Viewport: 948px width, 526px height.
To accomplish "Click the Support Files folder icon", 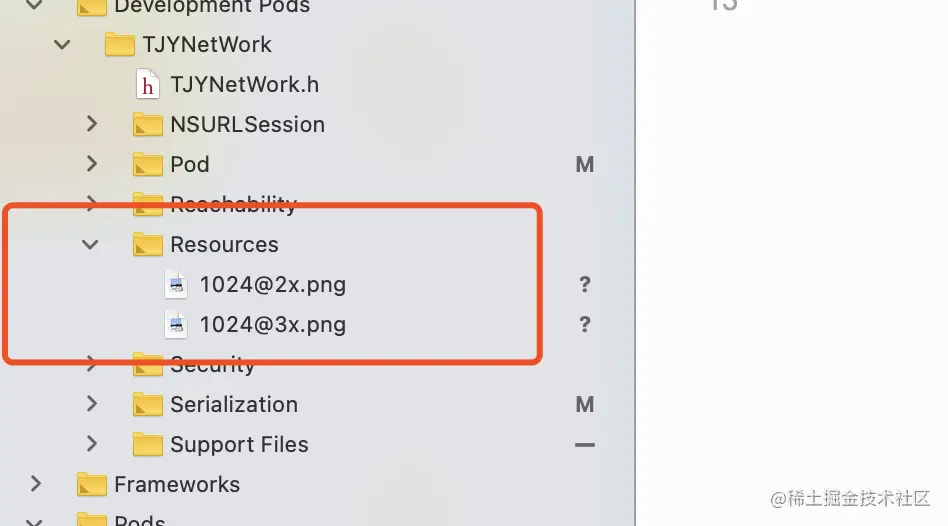I will coord(148,445).
